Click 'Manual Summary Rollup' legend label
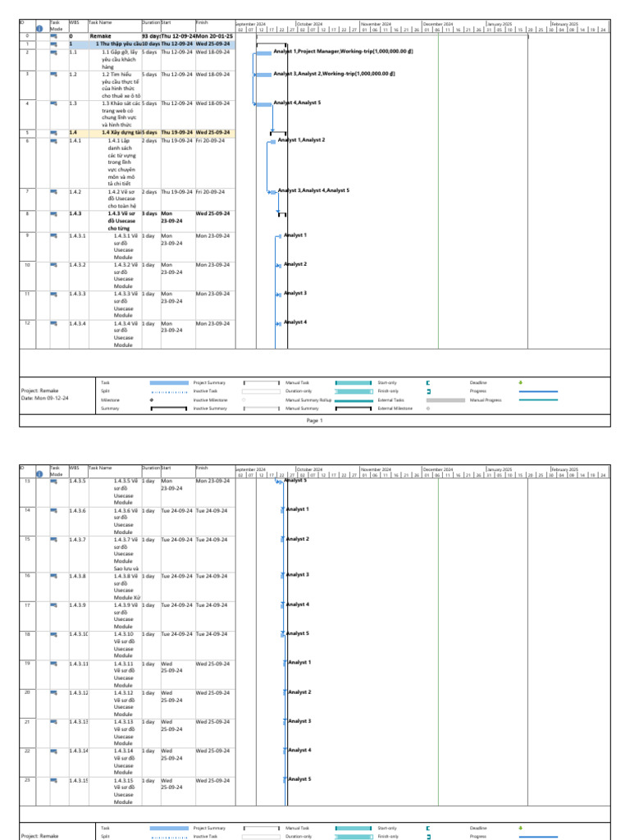630x840 pixels. (x=308, y=399)
